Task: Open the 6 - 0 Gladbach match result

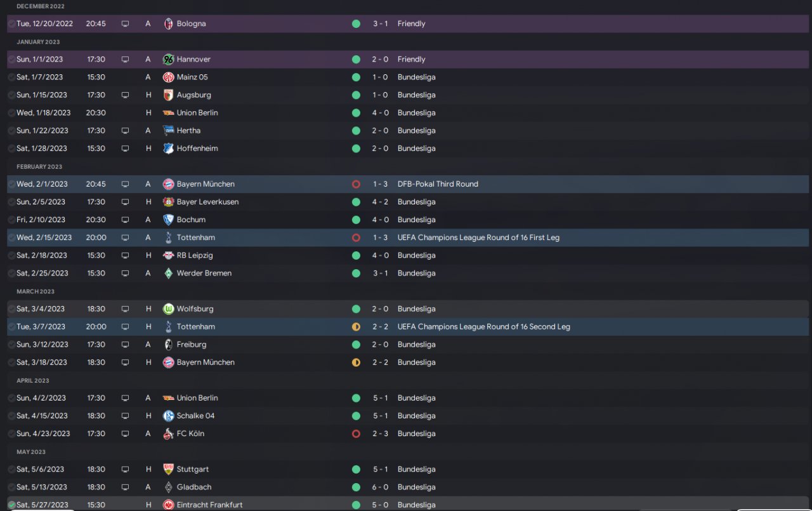Action: pos(380,487)
